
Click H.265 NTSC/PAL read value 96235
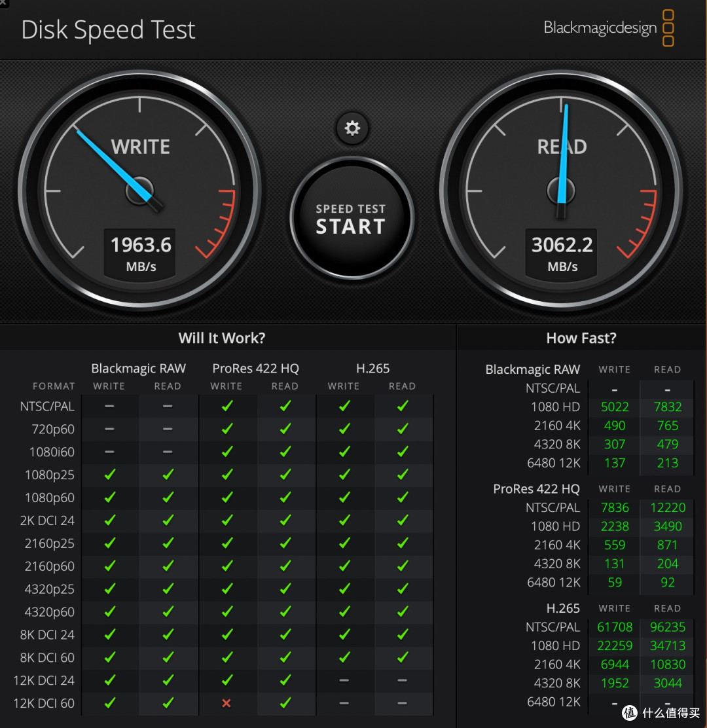pos(668,627)
